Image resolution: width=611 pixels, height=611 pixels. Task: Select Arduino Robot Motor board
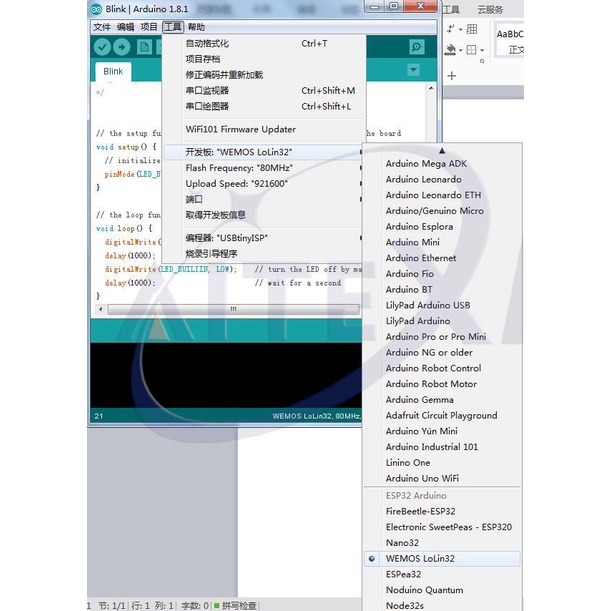(x=442, y=384)
